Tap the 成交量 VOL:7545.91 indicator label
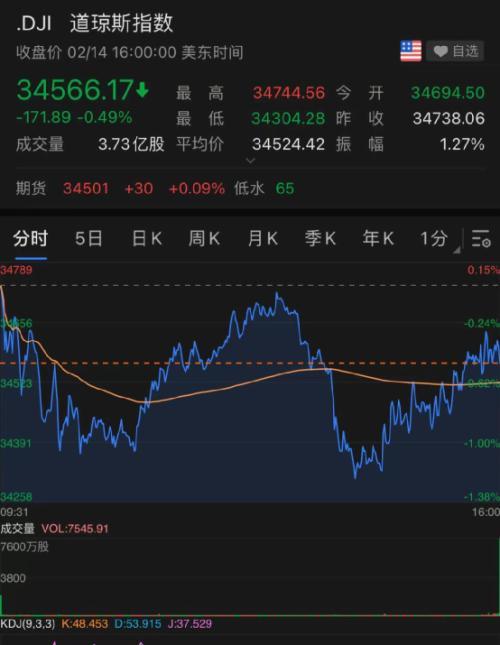Viewport: 500px width, 645px height. (54, 529)
